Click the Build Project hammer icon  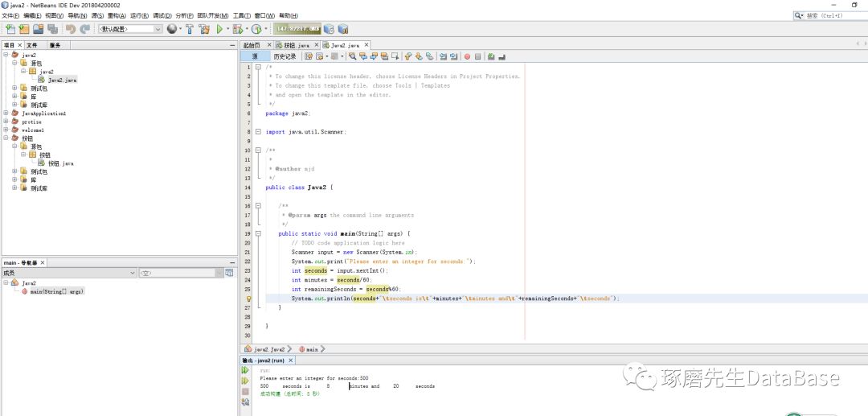[190, 29]
